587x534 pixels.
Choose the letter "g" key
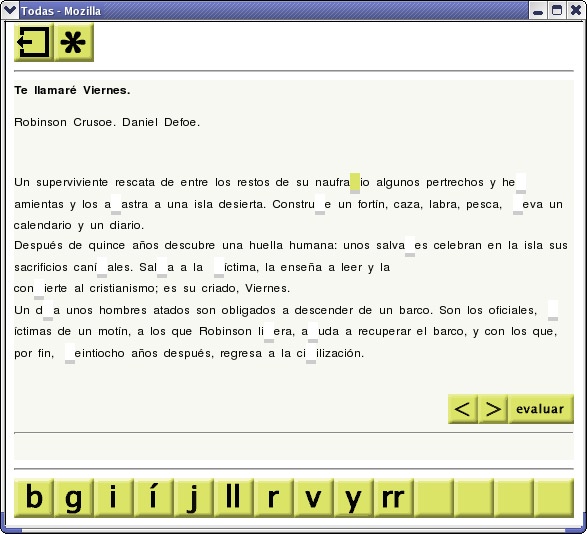point(74,498)
